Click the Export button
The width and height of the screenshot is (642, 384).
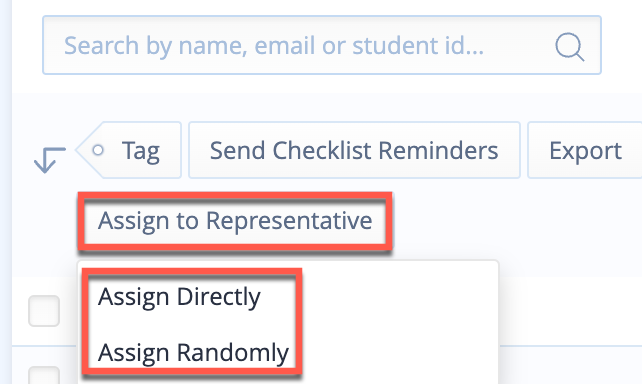pos(585,150)
